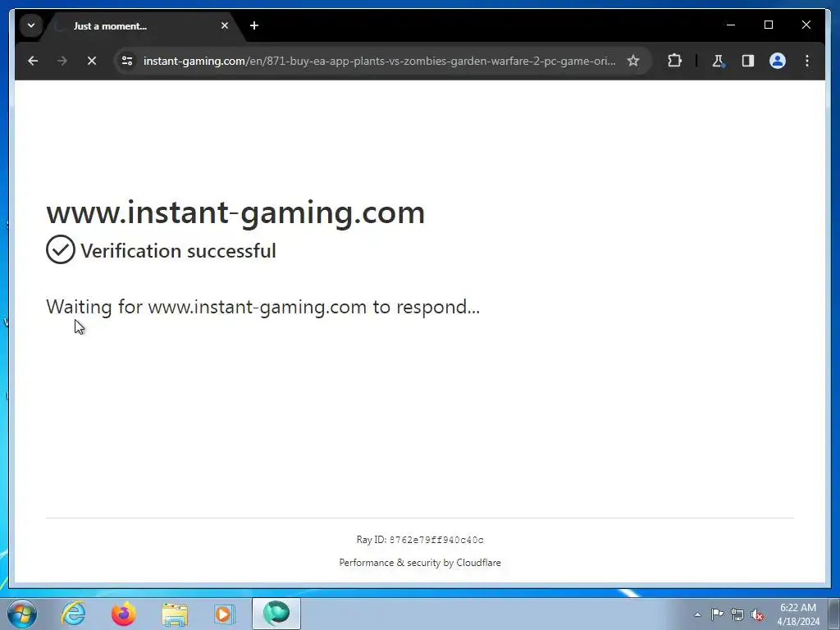This screenshot has width=840, height=630.
Task: Open the Windows Start menu
Action: pos(22,614)
